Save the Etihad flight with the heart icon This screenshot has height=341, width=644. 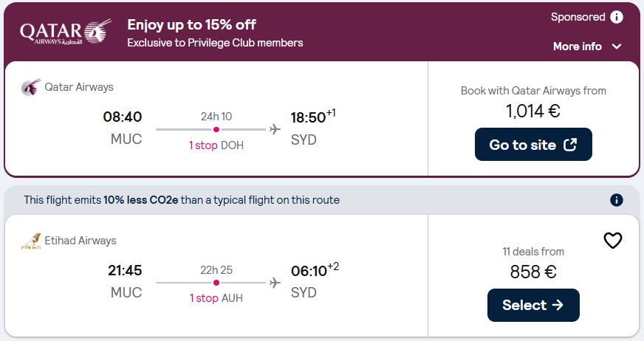point(613,241)
